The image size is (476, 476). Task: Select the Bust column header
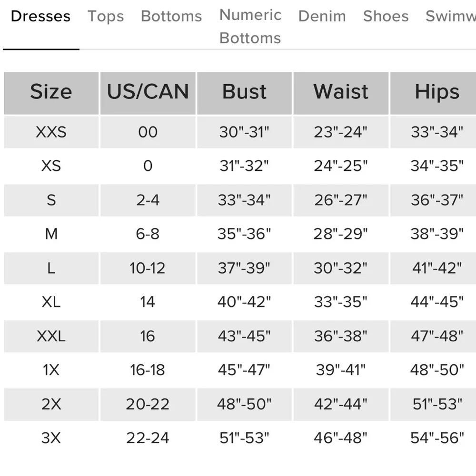pos(244,92)
